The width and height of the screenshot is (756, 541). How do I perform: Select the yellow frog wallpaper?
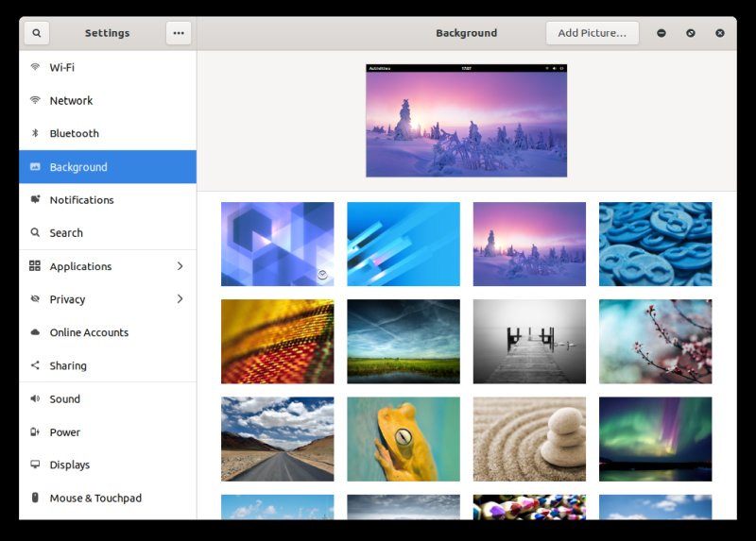coord(404,439)
